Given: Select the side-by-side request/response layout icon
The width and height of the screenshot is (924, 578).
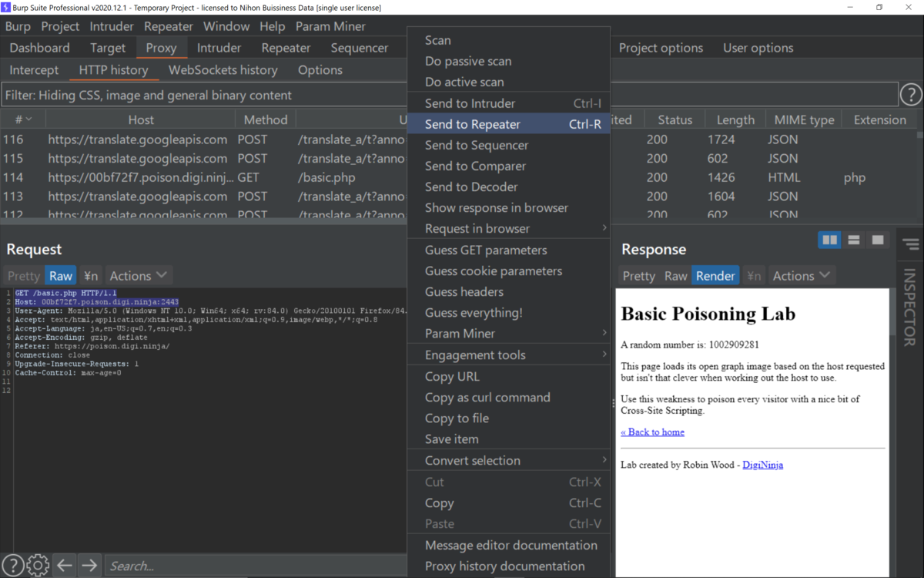Looking at the screenshot, I should pyautogui.click(x=829, y=240).
